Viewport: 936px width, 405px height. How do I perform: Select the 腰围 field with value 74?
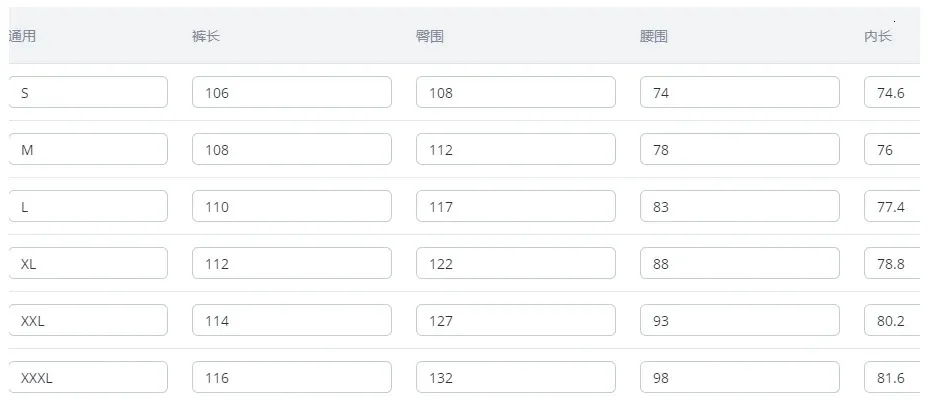click(740, 92)
